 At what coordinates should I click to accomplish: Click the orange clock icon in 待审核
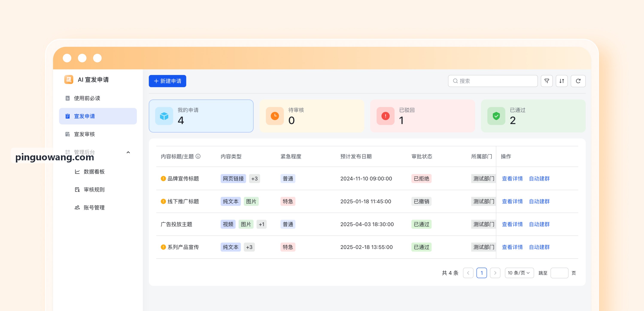(275, 116)
